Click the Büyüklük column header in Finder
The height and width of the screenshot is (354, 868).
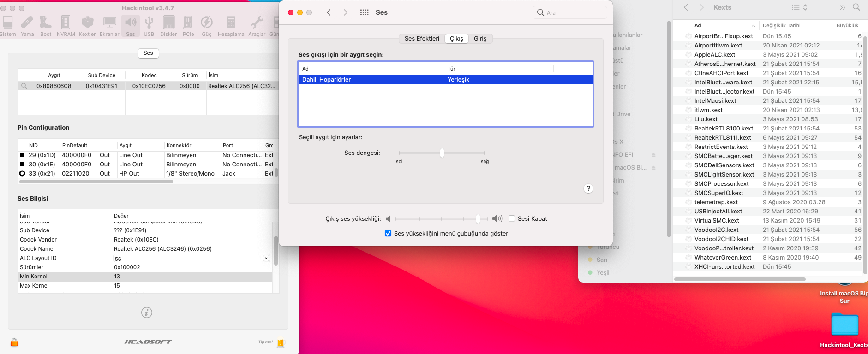[848, 25]
